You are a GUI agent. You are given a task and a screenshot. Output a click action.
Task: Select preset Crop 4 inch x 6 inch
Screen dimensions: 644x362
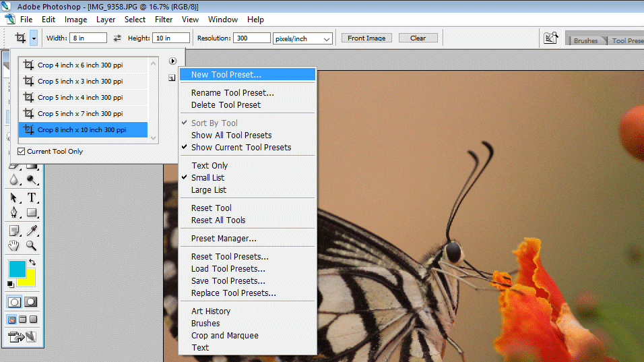[x=83, y=65]
